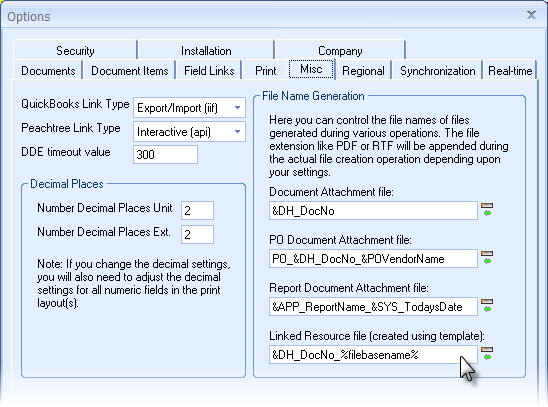The width and height of the screenshot is (548, 407).
Task: Click insert-field icon beside Report Document Attachment file
Action: point(487,306)
